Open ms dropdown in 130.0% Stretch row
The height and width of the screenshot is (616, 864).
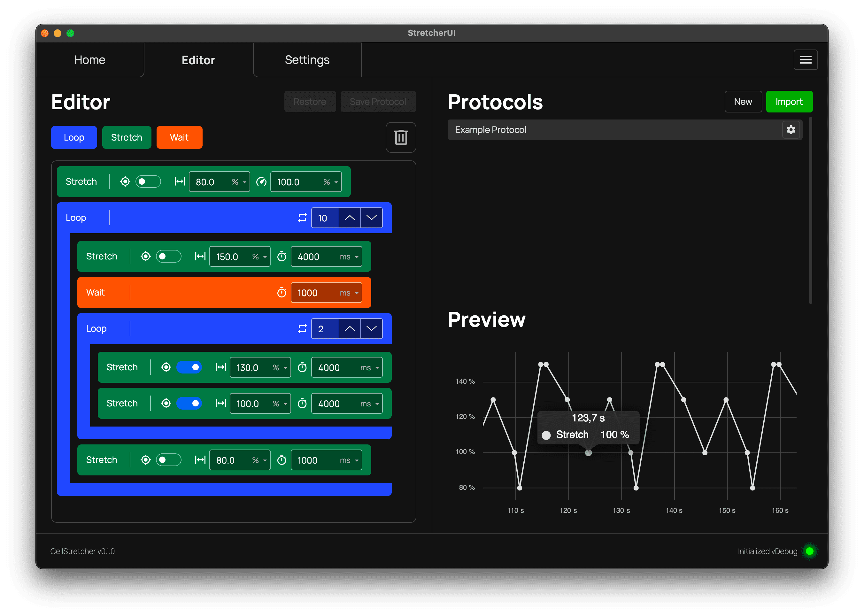[x=369, y=367]
